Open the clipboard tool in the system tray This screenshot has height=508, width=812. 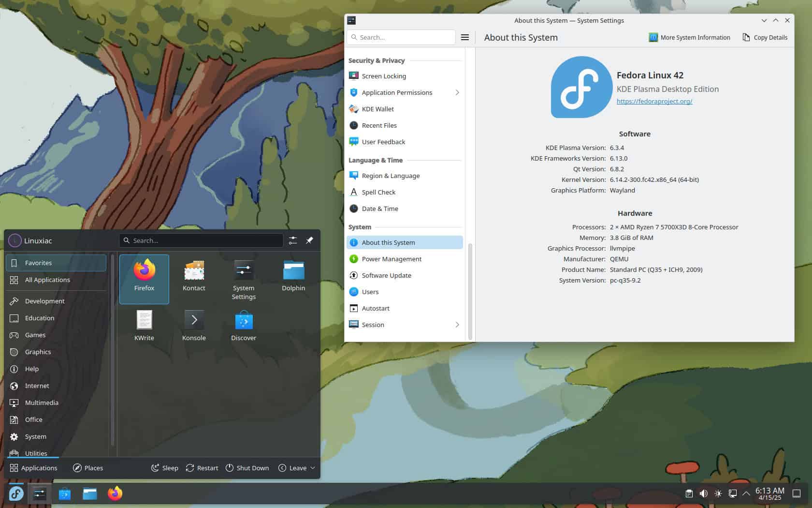(689, 493)
